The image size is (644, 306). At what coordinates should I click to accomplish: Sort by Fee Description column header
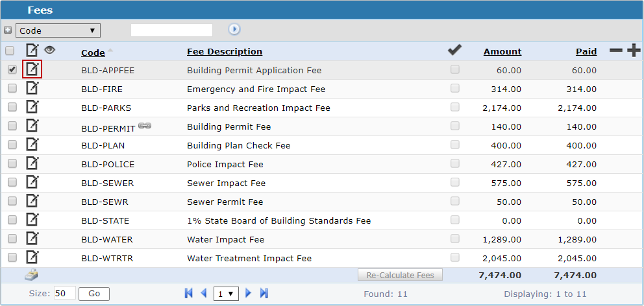225,52
